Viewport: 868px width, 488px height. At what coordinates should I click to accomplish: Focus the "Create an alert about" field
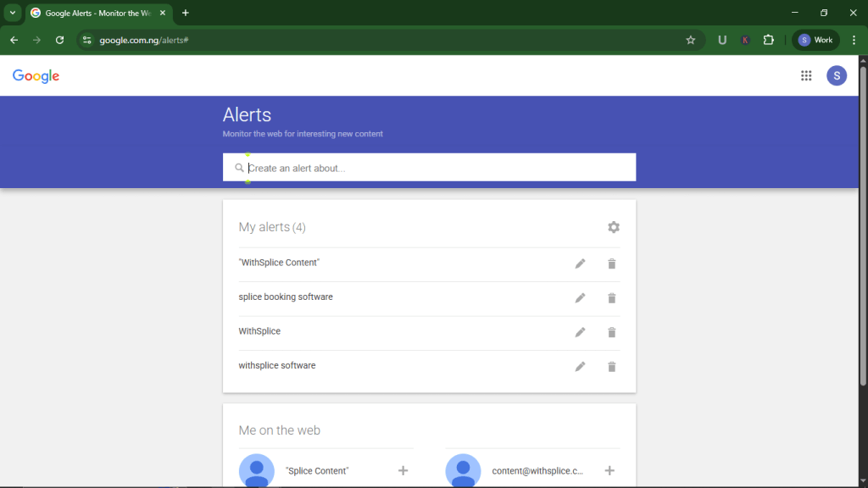click(x=437, y=168)
